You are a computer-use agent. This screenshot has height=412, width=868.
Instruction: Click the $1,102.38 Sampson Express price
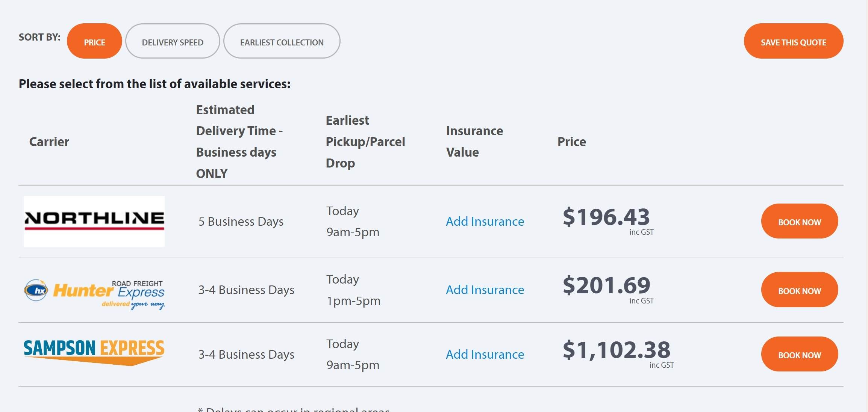(x=617, y=350)
